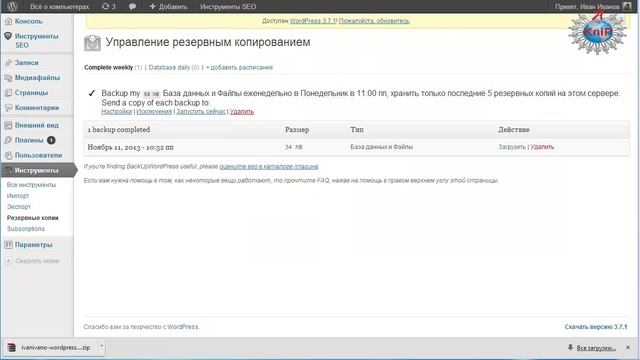640x360 pixels.
Task: Click the Плагины plug icon
Action: [8, 140]
